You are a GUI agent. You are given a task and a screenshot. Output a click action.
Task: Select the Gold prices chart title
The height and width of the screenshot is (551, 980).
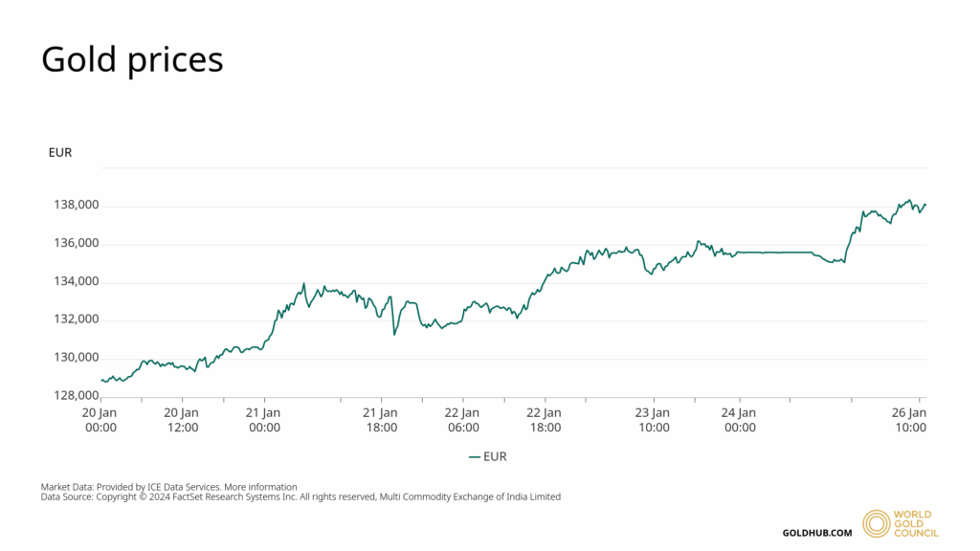point(132,59)
